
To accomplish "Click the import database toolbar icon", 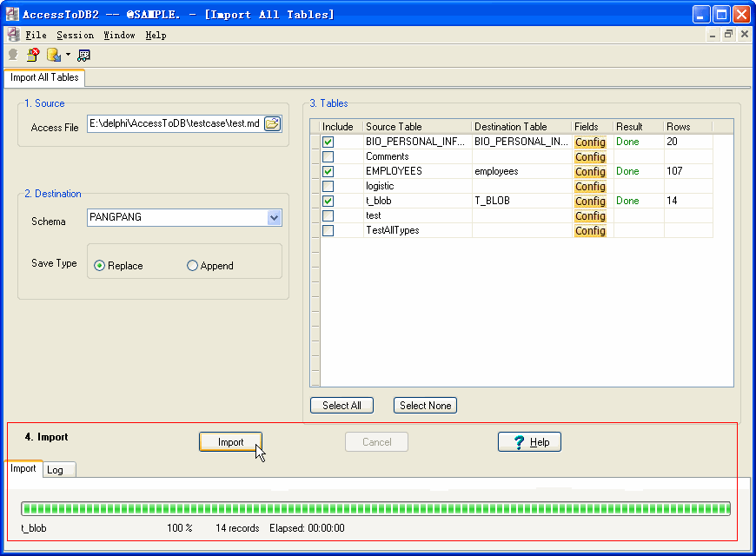I will coord(54,55).
